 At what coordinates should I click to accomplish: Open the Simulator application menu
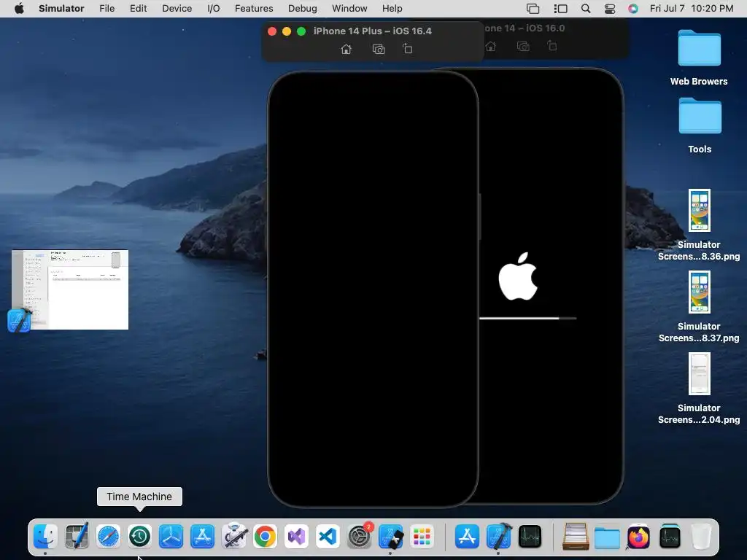click(x=61, y=9)
